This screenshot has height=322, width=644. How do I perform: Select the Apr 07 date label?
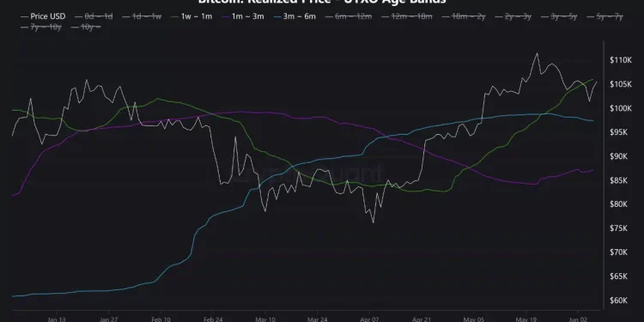pyautogui.click(x=369, y=319)
